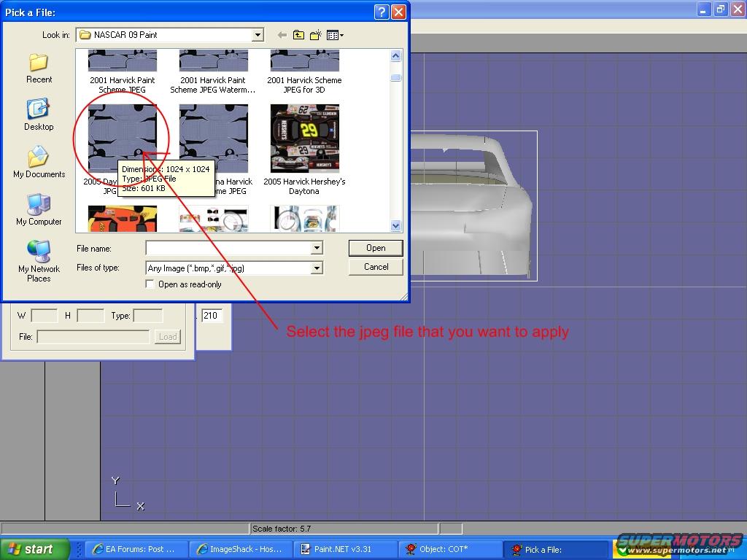Open My Network Places shortcut

[39, 252]
